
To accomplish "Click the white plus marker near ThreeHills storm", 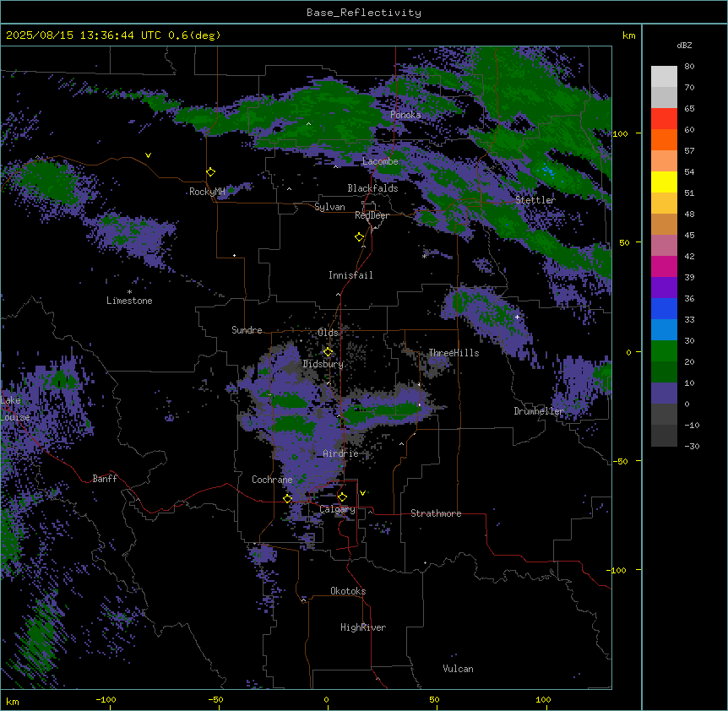I will pos(517,317).
